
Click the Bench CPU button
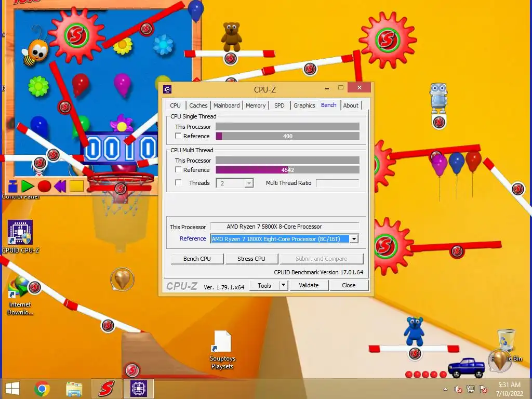(x=197, y=259)
